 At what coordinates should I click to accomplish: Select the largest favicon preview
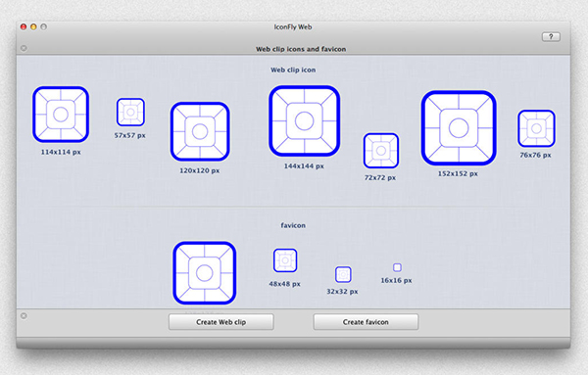(205, 273)
